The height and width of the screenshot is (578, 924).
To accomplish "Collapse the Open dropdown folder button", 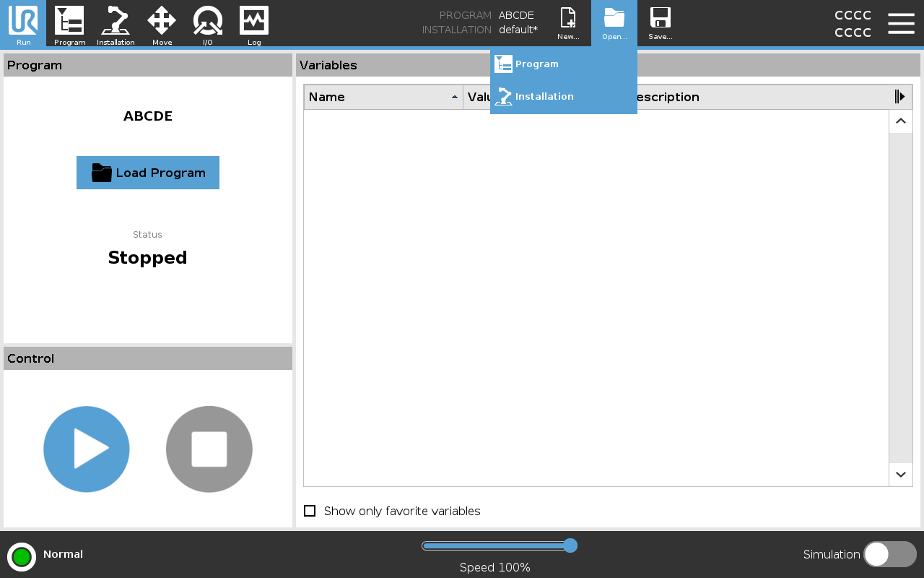I will [614, 23].
